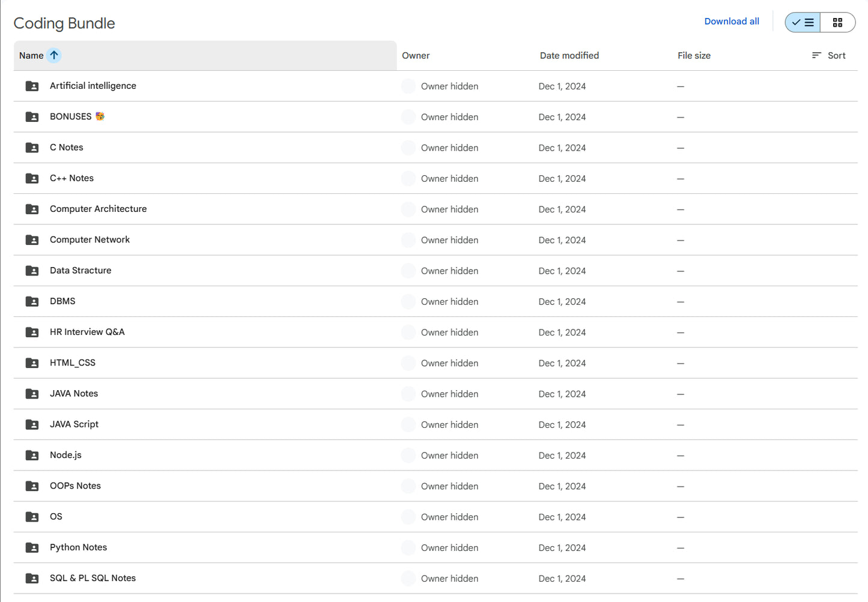Click the Download all link
Screen dimensions: 868x602
pyautogui.click(x=731, y=22)
